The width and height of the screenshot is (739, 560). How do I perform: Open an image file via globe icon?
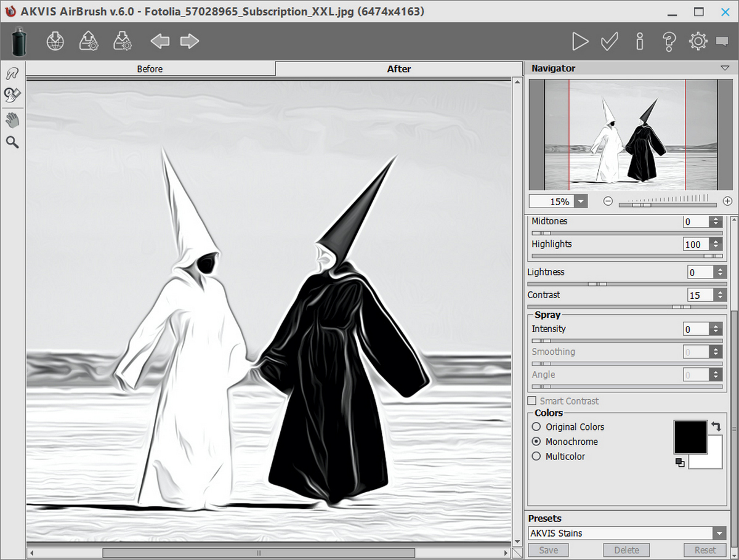(55, 42)
